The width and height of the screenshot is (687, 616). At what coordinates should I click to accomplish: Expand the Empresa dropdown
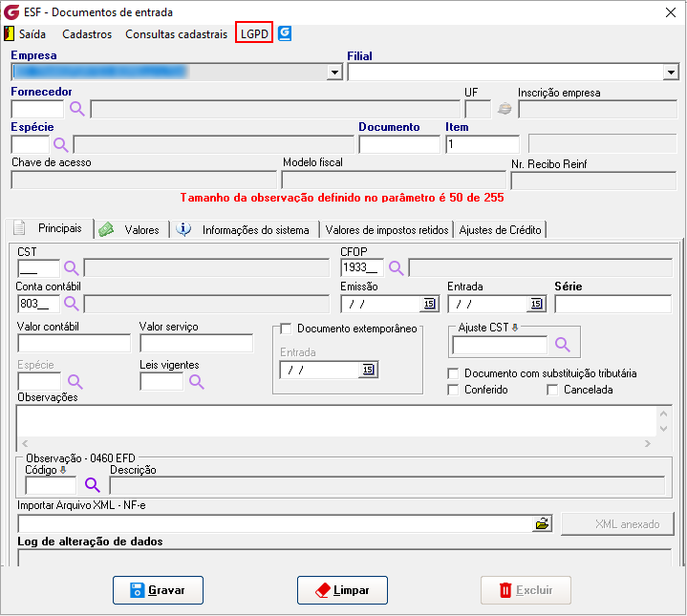tap(334, 73)
